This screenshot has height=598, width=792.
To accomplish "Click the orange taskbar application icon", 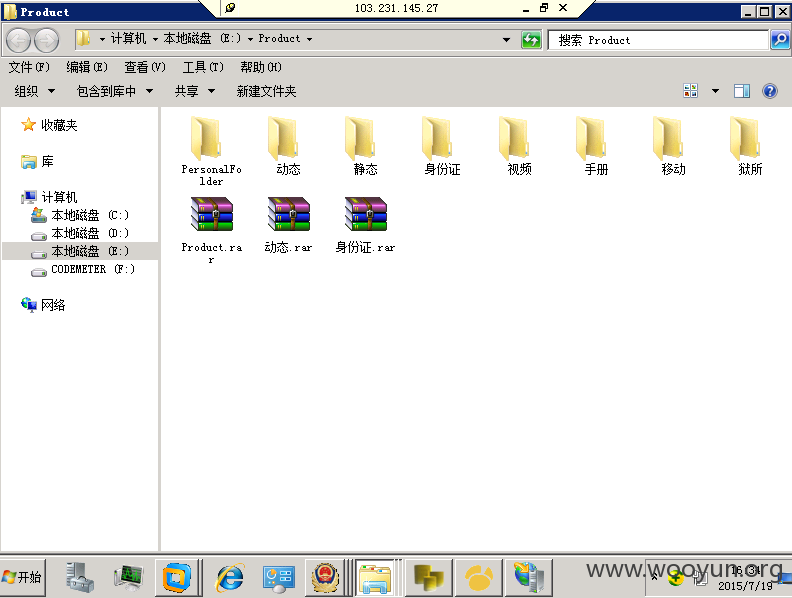I will (478, 577).
